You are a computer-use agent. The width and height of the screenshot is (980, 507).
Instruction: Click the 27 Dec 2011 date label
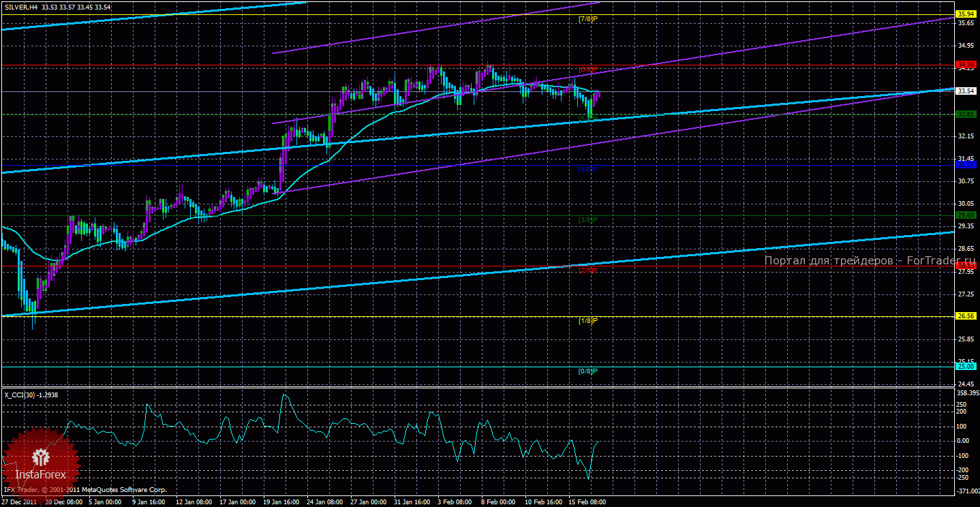(19, 502)
